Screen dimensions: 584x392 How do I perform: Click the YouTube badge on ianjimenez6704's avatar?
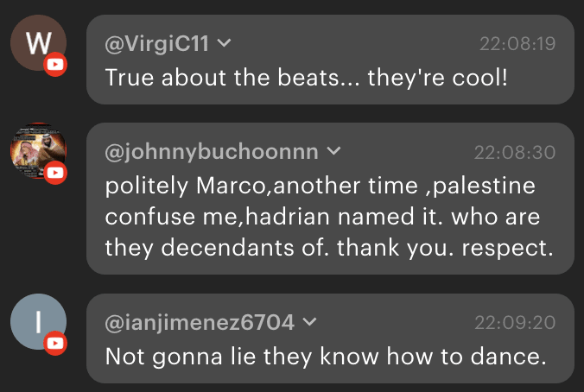click(x=55, y=344)
